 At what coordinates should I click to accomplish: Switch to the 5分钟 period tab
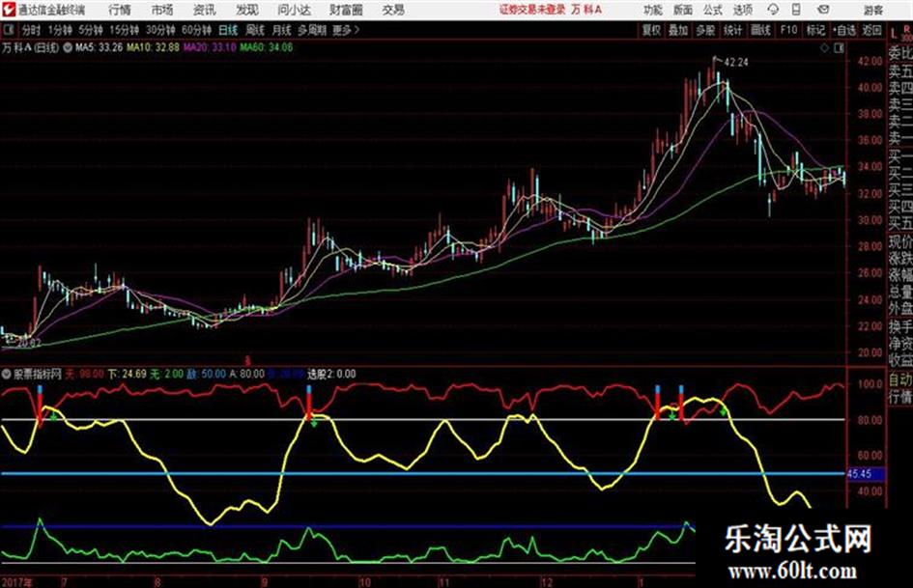91,30
